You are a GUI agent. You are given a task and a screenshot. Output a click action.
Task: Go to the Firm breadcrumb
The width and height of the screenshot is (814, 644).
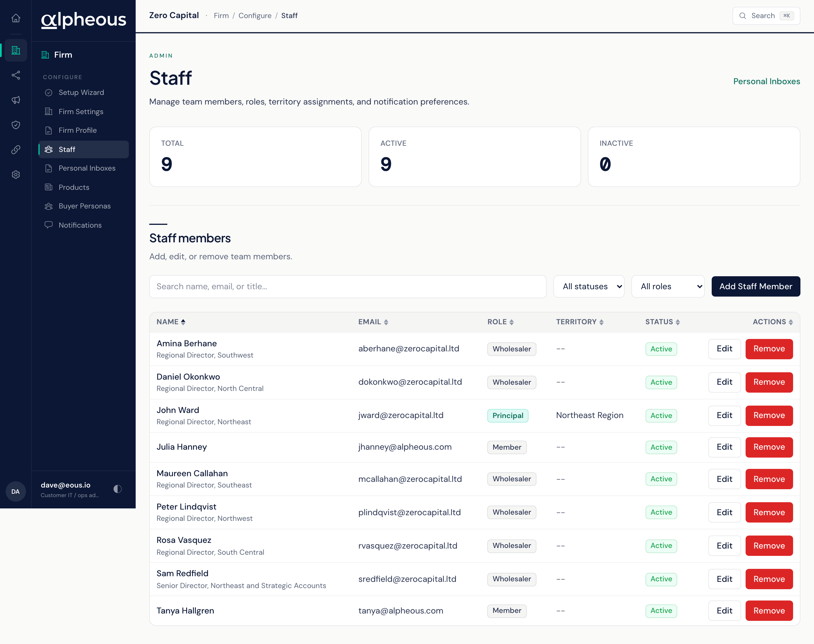(x=221, y=16)
